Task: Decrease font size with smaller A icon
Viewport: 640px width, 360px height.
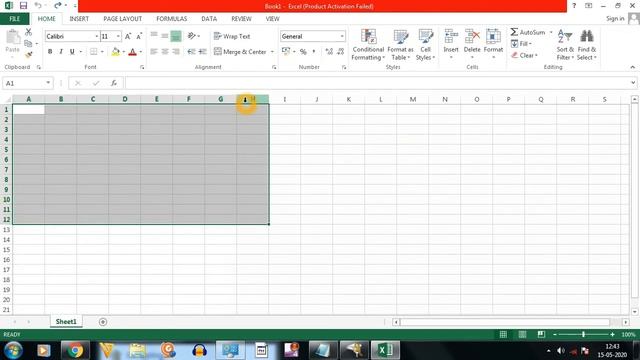Action: point(139,36)
